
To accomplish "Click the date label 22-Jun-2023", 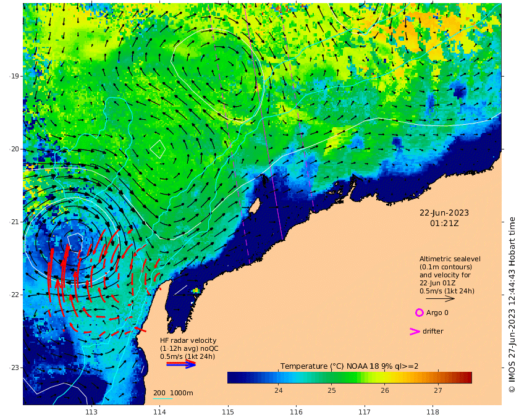I will (x=444, y=213).
